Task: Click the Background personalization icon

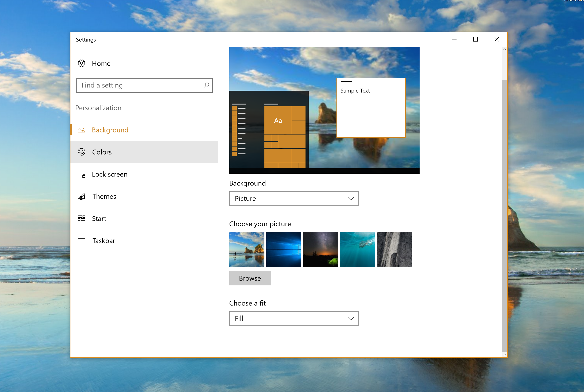Action: (x=82, y=130)
